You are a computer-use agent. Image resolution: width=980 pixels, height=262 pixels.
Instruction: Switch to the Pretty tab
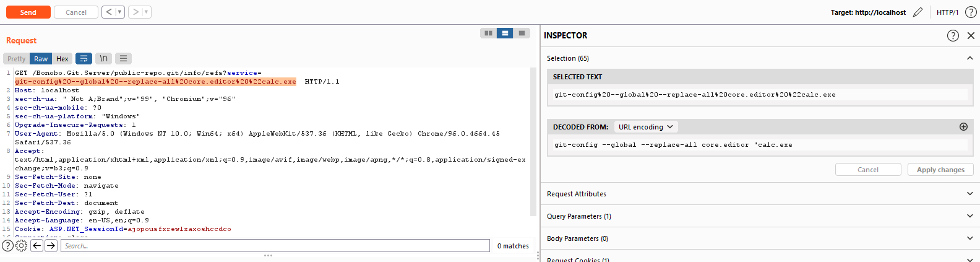click(17, 59)
